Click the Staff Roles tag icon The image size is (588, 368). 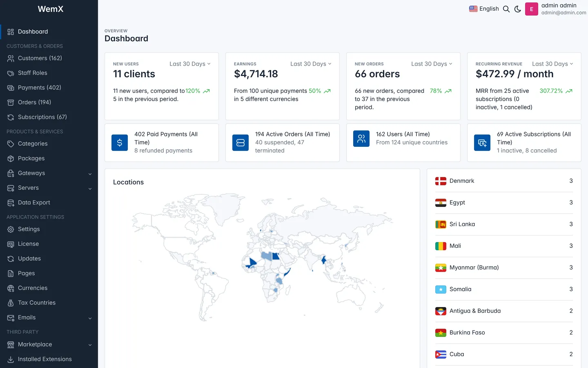point(11,73)
